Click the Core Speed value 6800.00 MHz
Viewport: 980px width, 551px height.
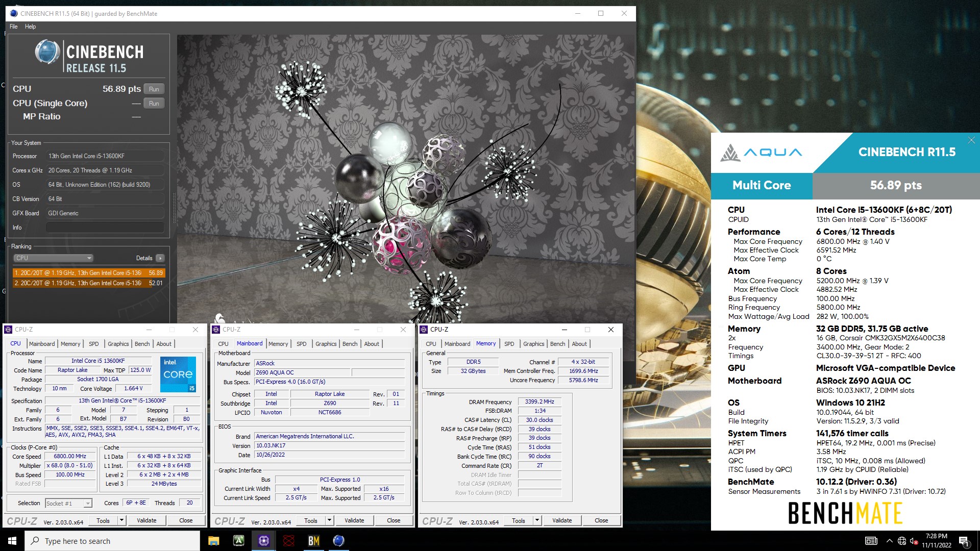point(70,457)
